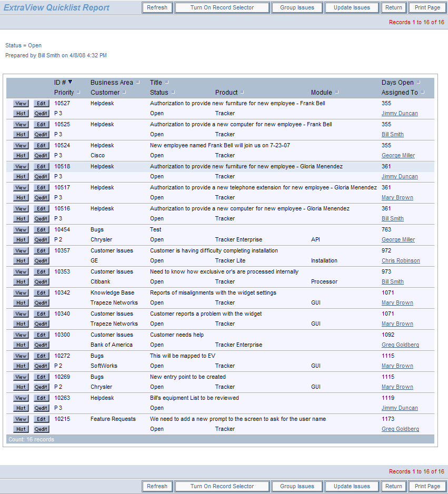This screenshot has width=448, height=494.
Task: Click sort icon beside Module header
Action: [337, 93]
